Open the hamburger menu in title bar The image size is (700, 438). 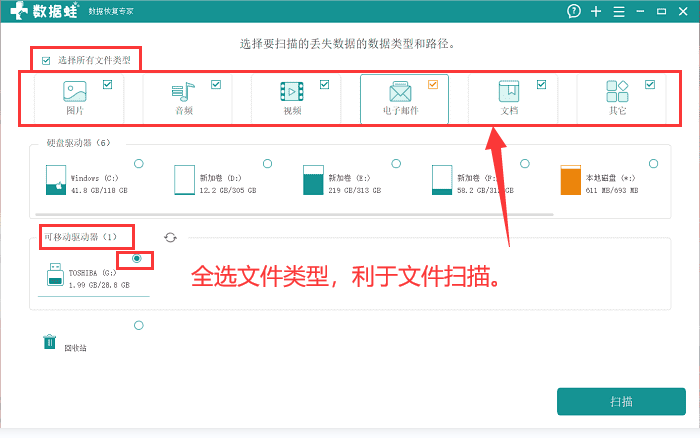click(618, 11)
